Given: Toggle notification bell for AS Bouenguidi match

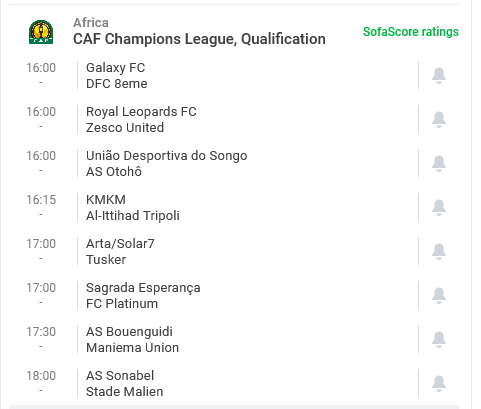Looking at the screenshot, I should coord(439,339).
